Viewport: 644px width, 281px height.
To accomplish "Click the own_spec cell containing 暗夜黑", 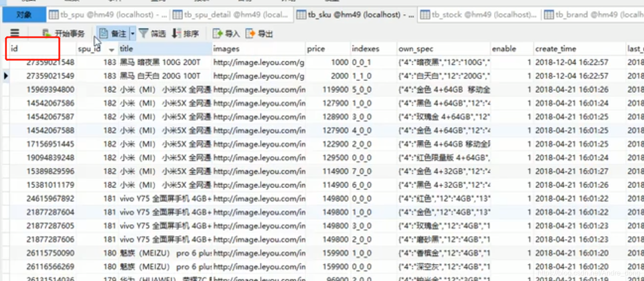I will [443, 62].
